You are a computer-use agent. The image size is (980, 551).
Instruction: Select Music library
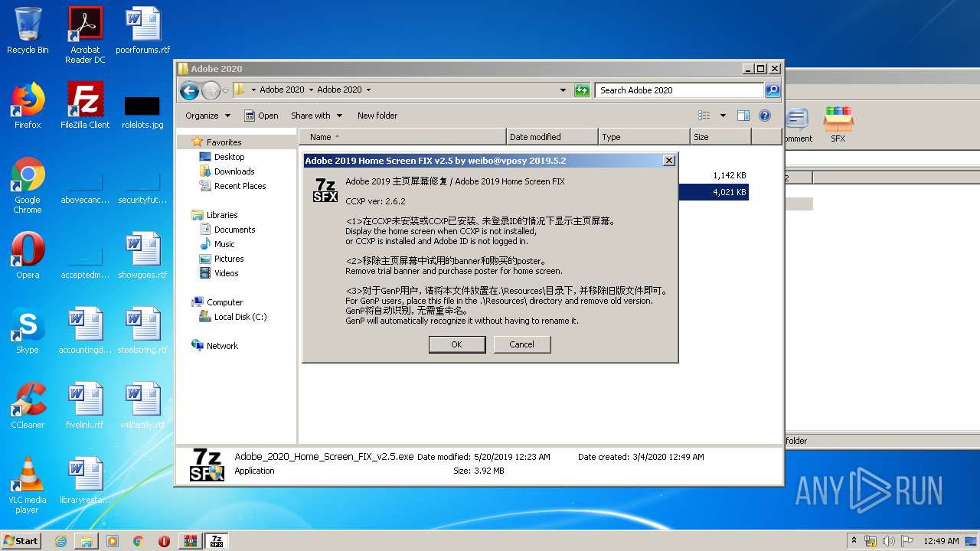tap(224, 244)
